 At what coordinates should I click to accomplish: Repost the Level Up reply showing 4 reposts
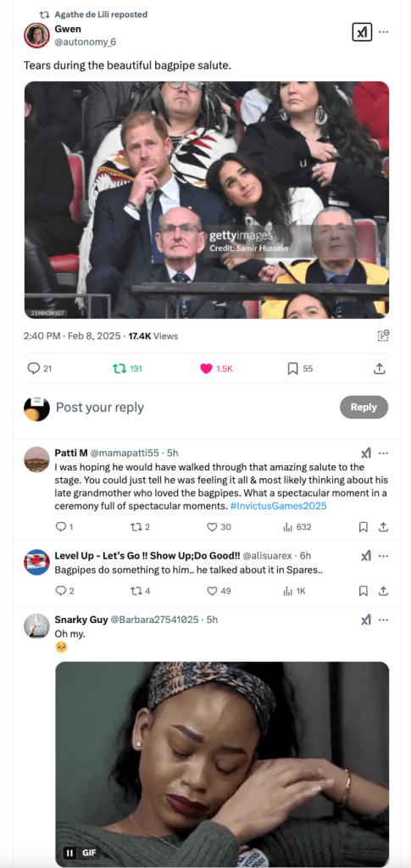coord(136,591)
